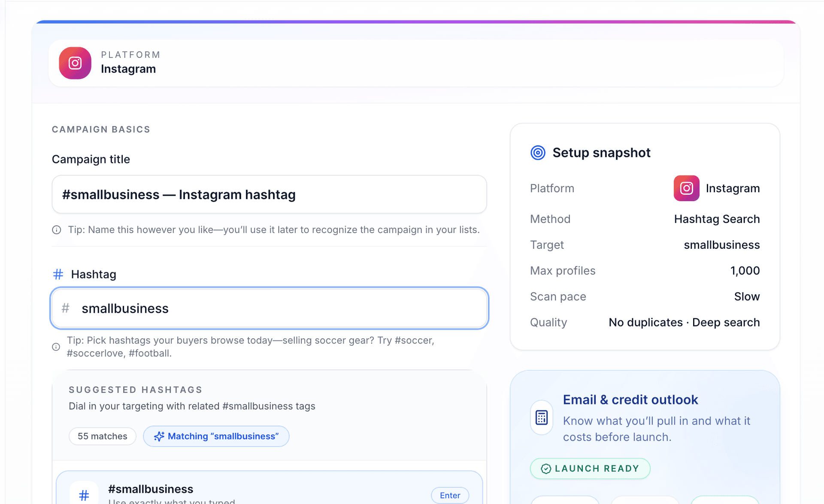Click the info icon beside the hashtag tip
Image resolution: width=824 pixels, height=504 pixels.
(56, 347)
